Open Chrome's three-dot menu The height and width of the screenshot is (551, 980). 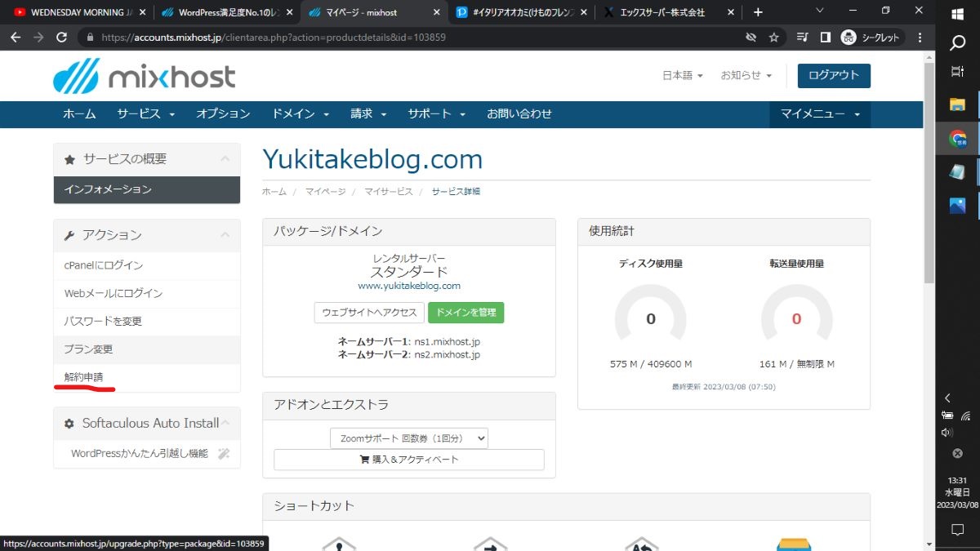coord(920,38)
